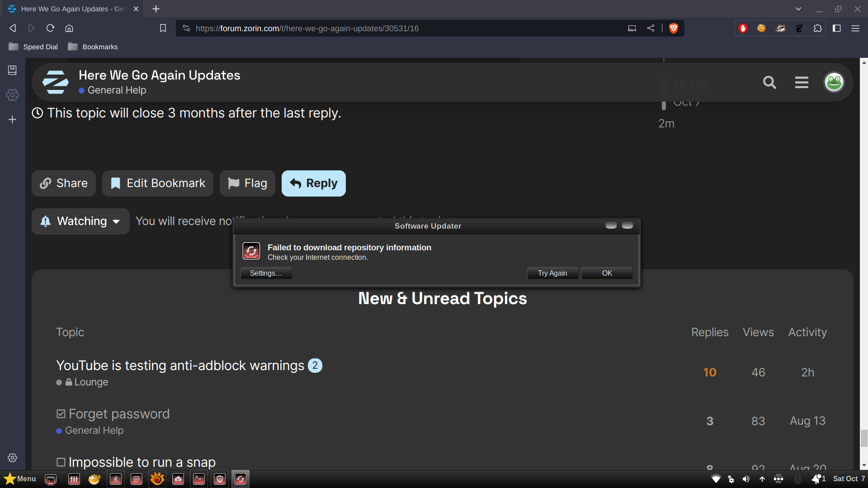This screenshot has height=488, width=868.
Task: Add a new item to the sidebar
Action: coord(13,119)
